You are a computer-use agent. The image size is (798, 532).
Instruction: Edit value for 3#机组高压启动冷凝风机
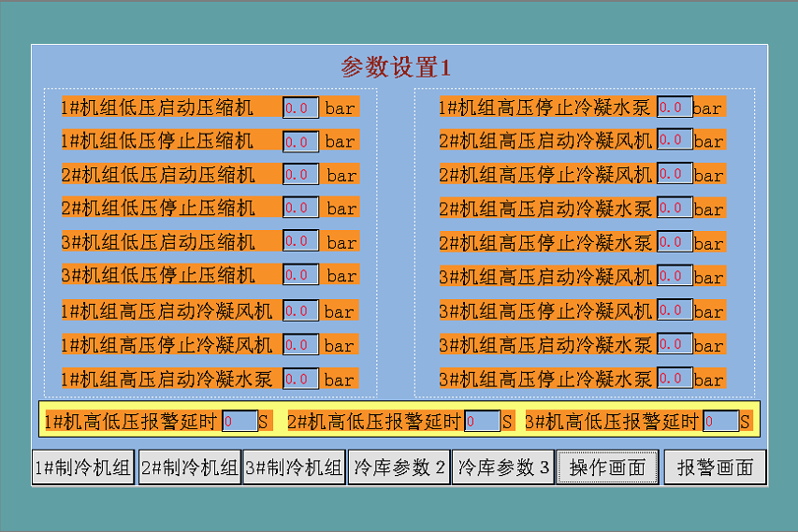pos(675,275)
